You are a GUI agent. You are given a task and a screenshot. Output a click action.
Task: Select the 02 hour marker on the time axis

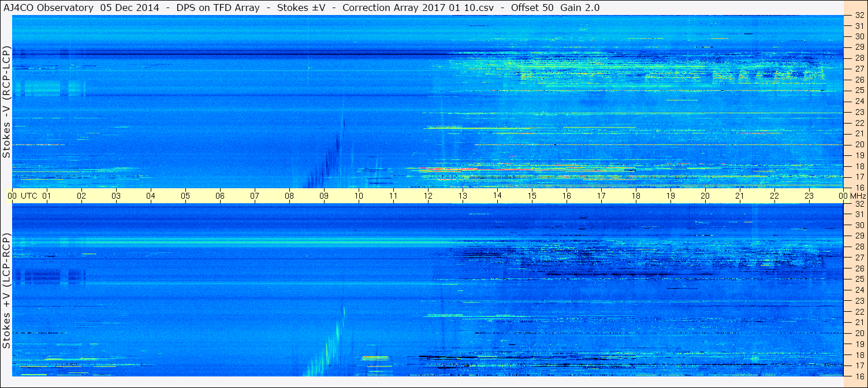[x=81, y=196]
